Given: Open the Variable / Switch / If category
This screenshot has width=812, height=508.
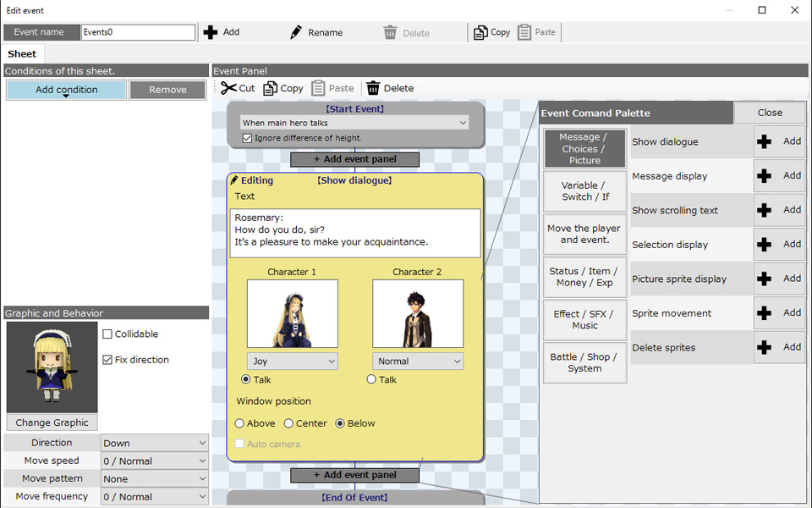Looking at the screenshot, I should point(584,191).
